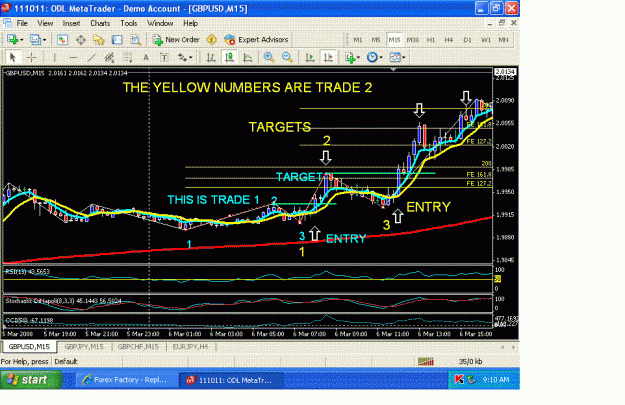This screenshot has width=625, height=405.
Task: Switch timeframe to M30
Action: tap(413, 40)
